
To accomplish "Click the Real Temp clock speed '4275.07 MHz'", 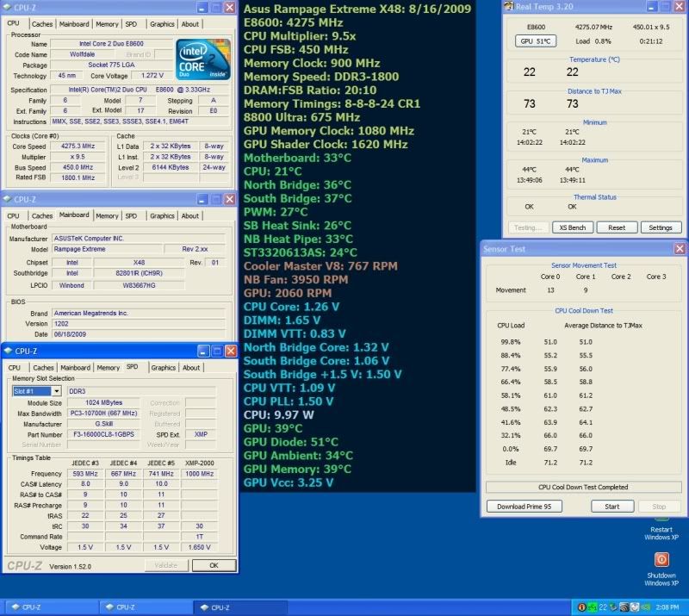I will click(x=593, y=27).
